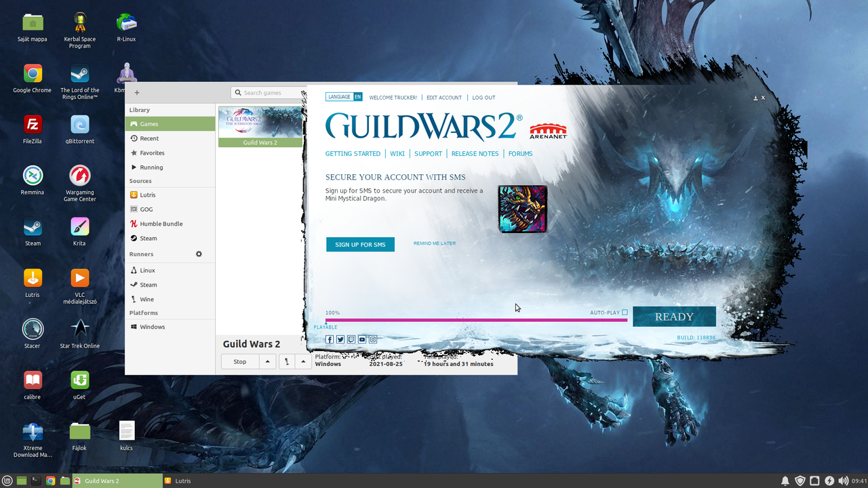Viewport: 868px width, 488px height.
Task: Click the Search games field in Lutris
Action: click(x=268, y=93)
